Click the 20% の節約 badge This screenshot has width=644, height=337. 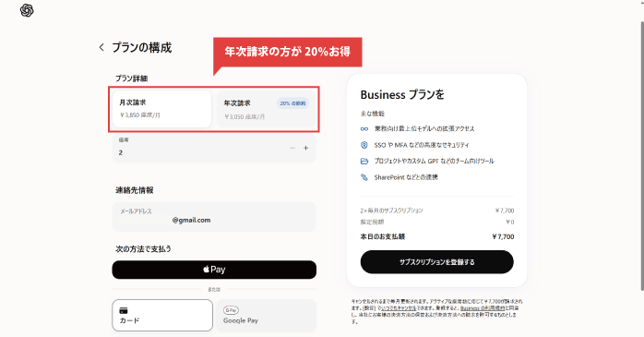(292, 103)
